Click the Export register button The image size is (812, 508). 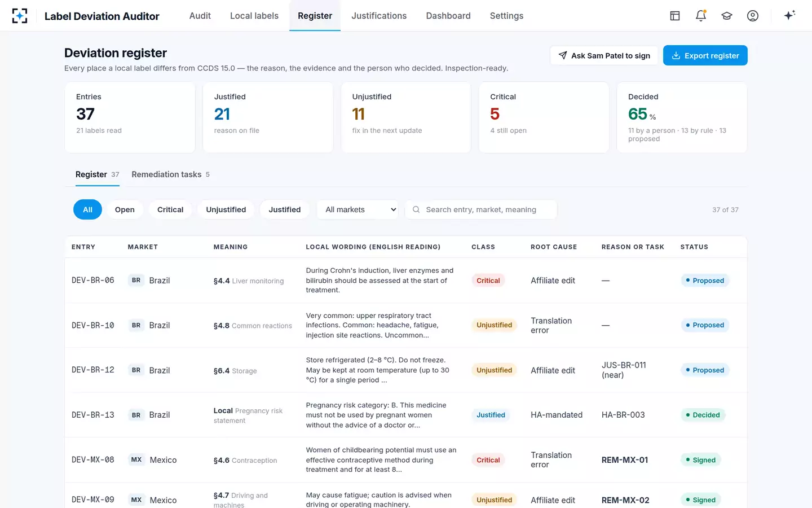pyautogui.click(x=705, y=55)
